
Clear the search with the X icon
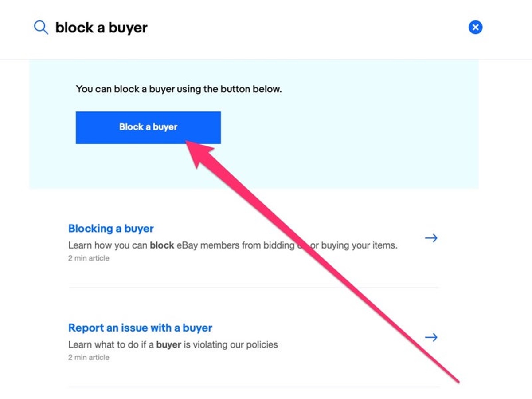tap(475, 28)
